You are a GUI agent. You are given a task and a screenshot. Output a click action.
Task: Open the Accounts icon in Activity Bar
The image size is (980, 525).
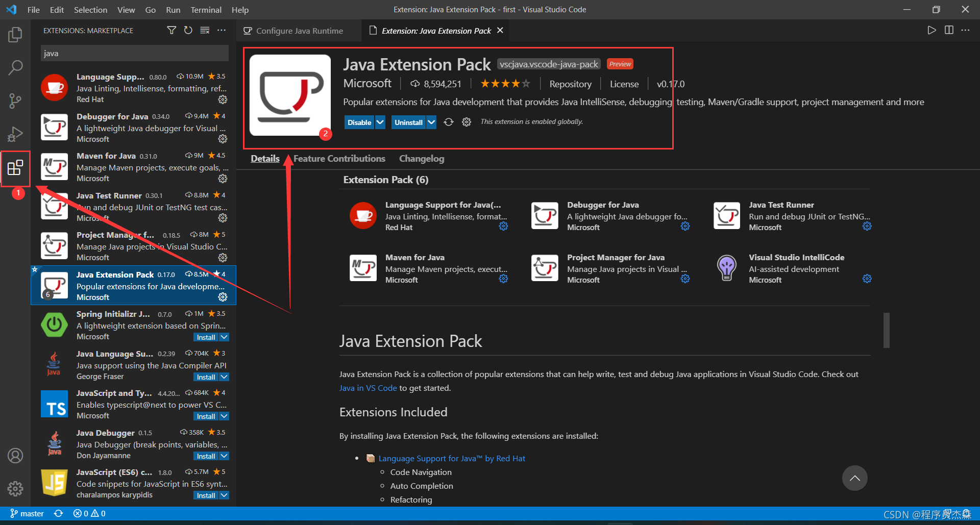coord(15,456)
